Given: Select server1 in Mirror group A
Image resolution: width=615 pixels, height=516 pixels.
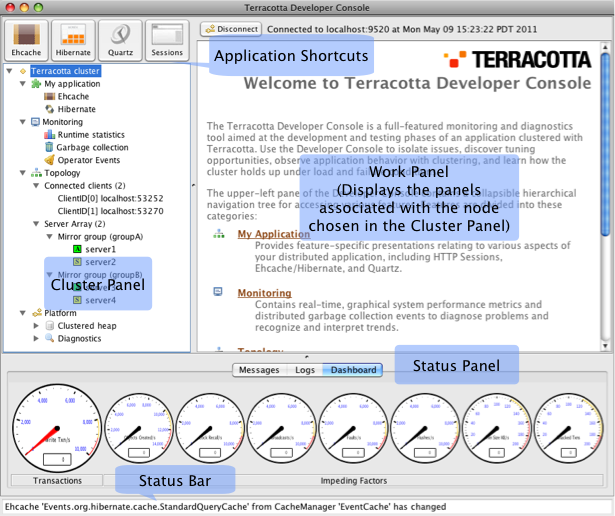Looking at the screenshot, I should [x=100, y=249].
